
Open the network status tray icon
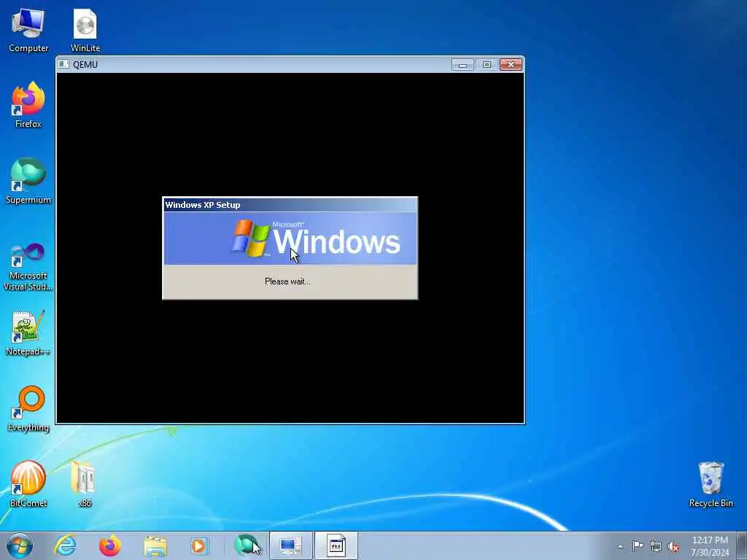(656, 546)
